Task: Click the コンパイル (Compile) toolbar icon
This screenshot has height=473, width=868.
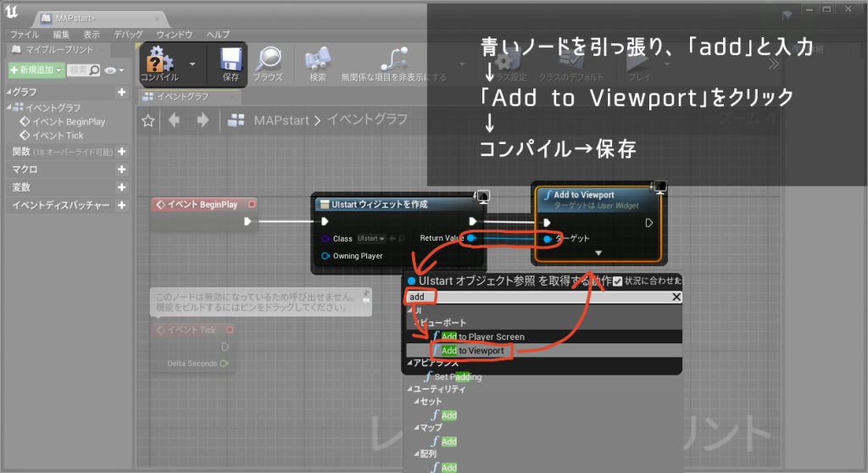Action: coord(159,62)
